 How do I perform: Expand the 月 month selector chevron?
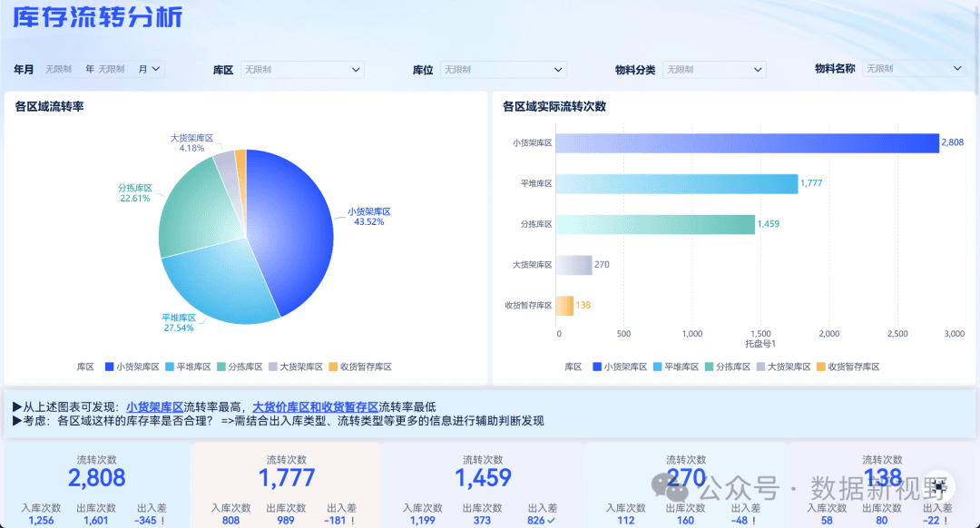156,69
